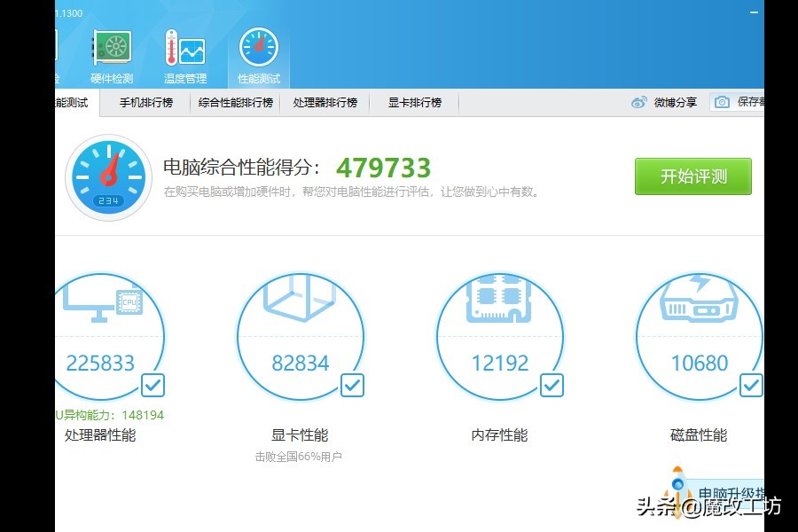Toggle the 内存性能 checkbox
The height and width of the screenshot is (532, 798).
pos(552,386)
